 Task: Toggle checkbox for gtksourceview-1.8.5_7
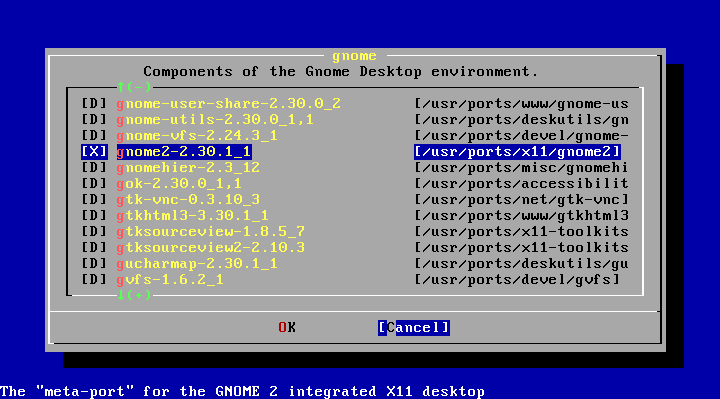94,232
